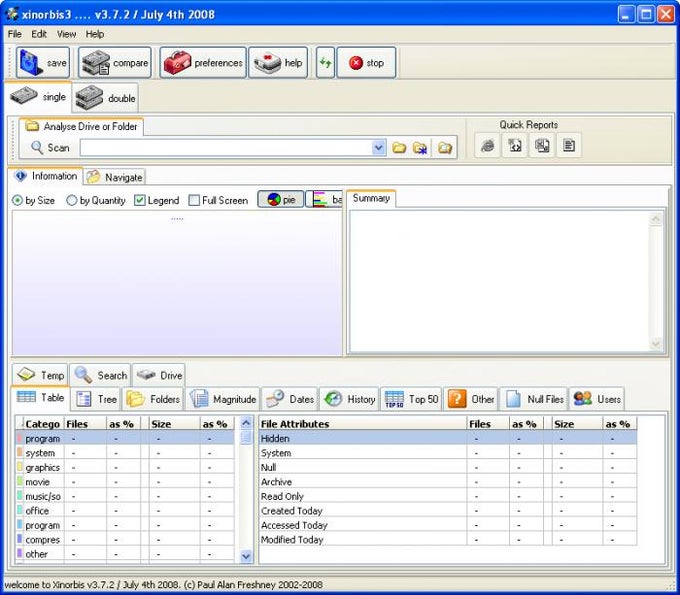The width and height of the screenshot is (680, 595).
Task: Start the Scan with magnifier icon
Action: [x=50, y=148]
